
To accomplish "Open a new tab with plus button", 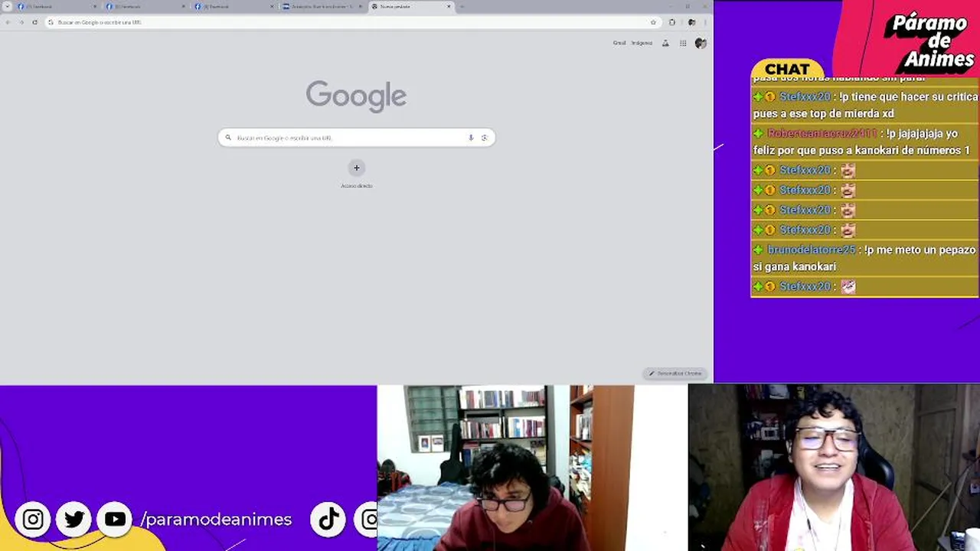I will [x=462, y=6].
